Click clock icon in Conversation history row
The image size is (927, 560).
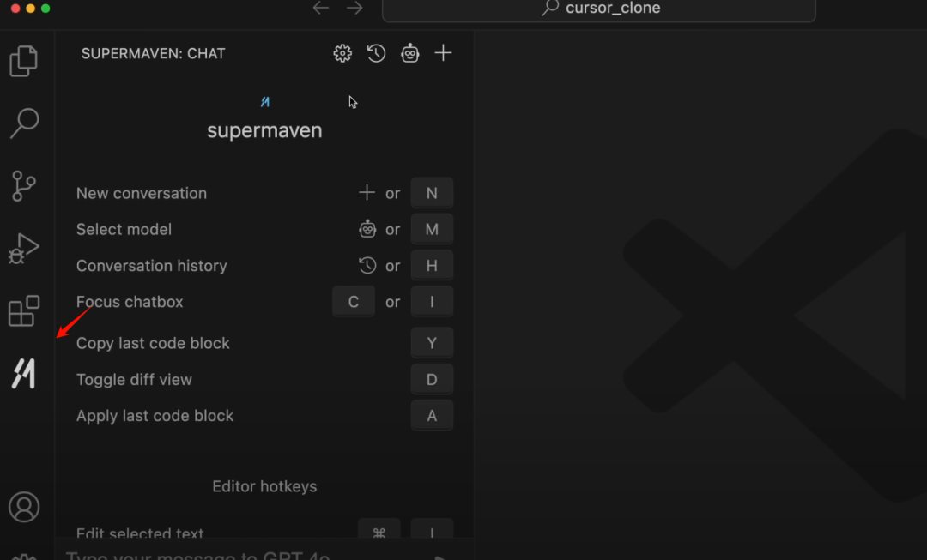click(367, 265)
